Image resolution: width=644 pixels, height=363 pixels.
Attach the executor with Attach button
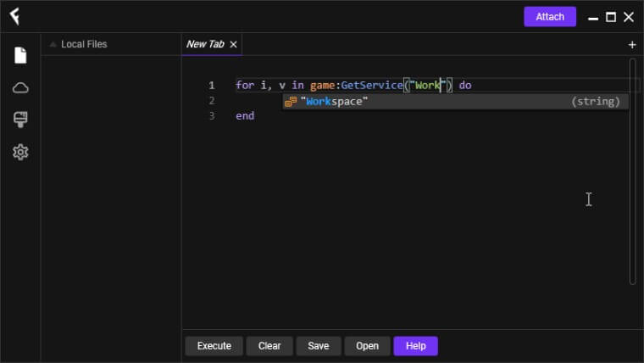pyautogui.click(x=550, y=17)
